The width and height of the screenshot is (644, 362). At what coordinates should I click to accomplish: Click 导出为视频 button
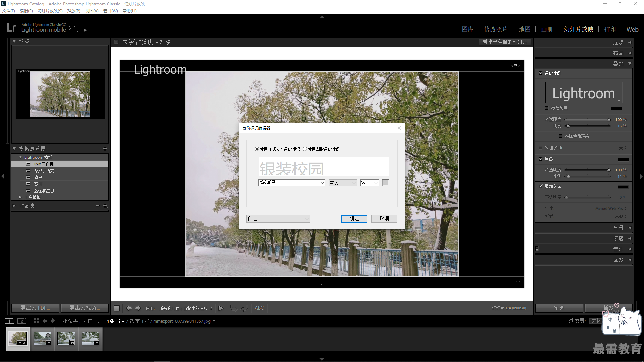(x=85, y=308)
